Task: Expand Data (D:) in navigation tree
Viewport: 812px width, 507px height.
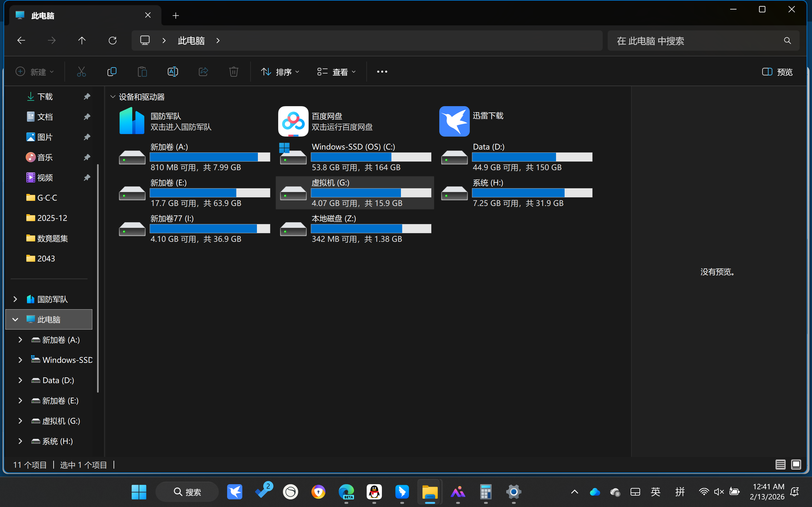Action: click(x=20, y=380)
